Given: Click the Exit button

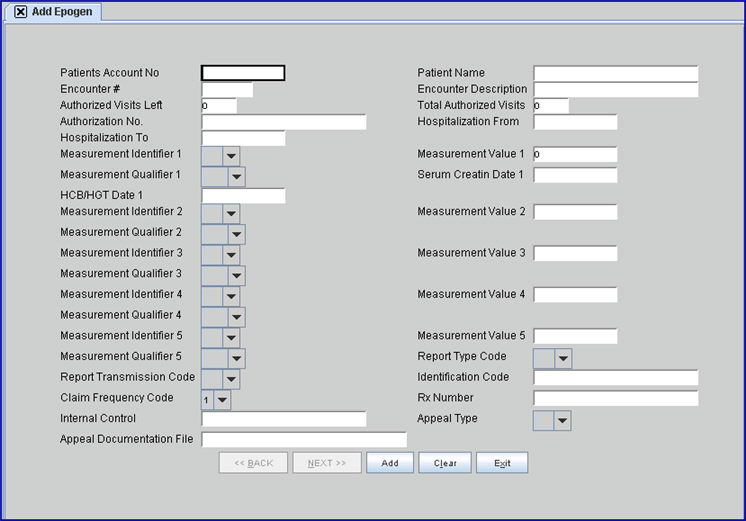Looking at the screenshot, I should tap(502, 463).
